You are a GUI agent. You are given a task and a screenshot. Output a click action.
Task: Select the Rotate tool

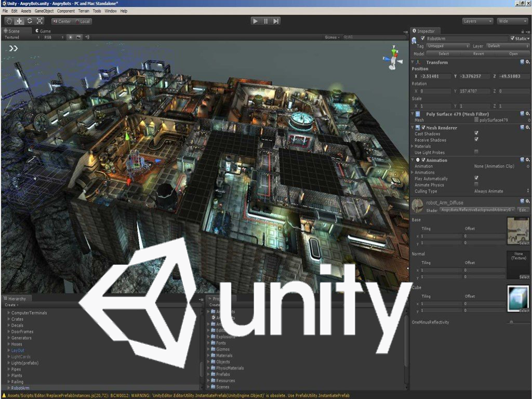point(30,21)
